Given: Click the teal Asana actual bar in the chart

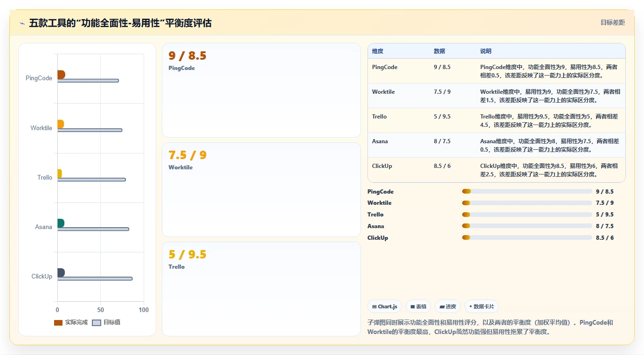Looking at the screenshot, I should [x=61, y=223].
